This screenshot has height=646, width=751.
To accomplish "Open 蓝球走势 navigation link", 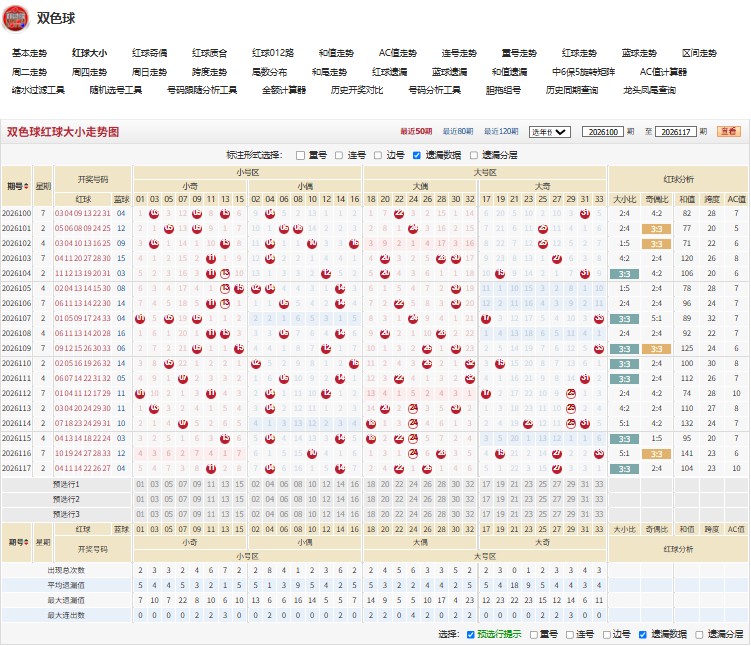I will [639, 53].
